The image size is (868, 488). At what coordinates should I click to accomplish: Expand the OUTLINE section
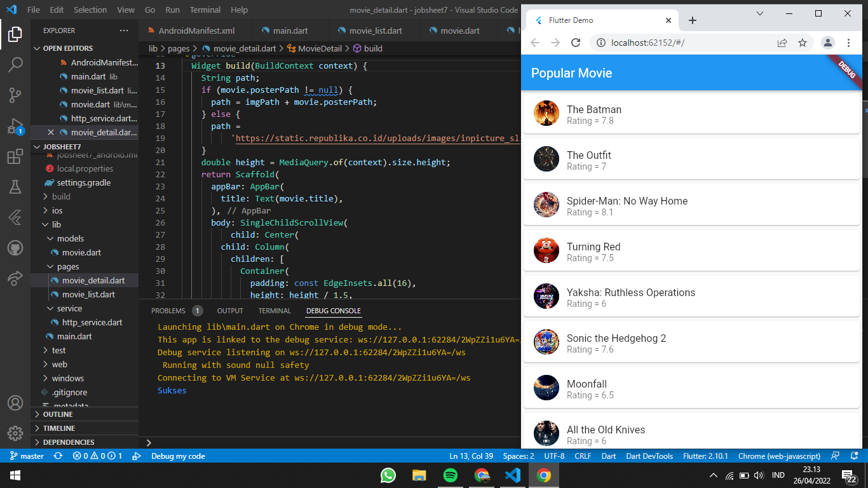click(x=37, y=414)
